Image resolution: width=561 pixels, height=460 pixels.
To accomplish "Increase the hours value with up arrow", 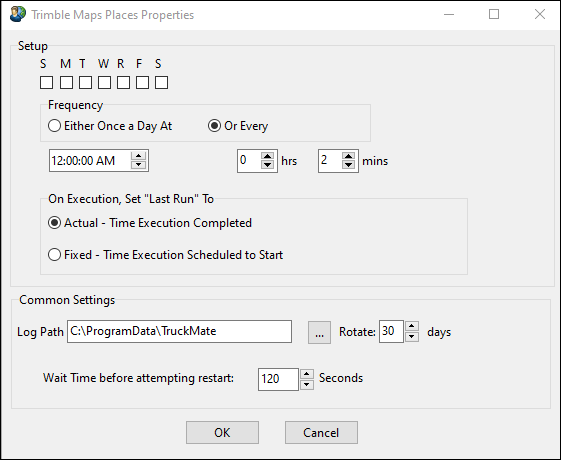I will tap(267, 156).
